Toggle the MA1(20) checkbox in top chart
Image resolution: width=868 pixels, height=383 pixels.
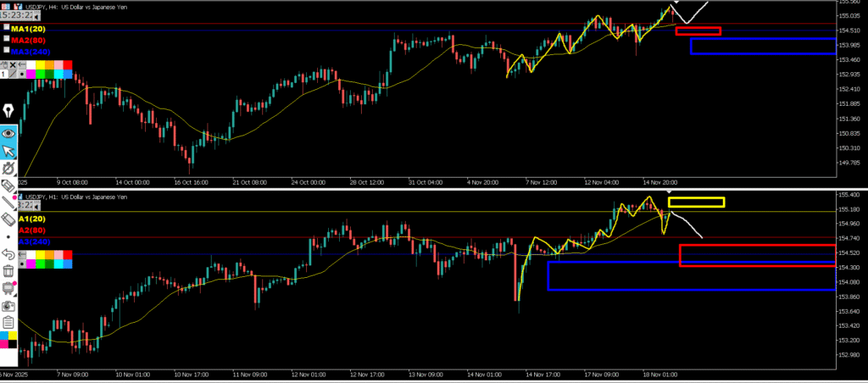[6, 29]
